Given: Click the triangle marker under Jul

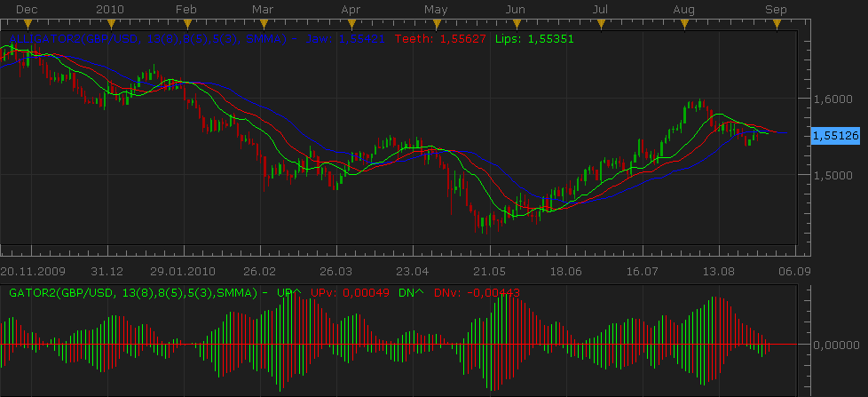Looking at the screenshot, I should (x=601, y=24).
